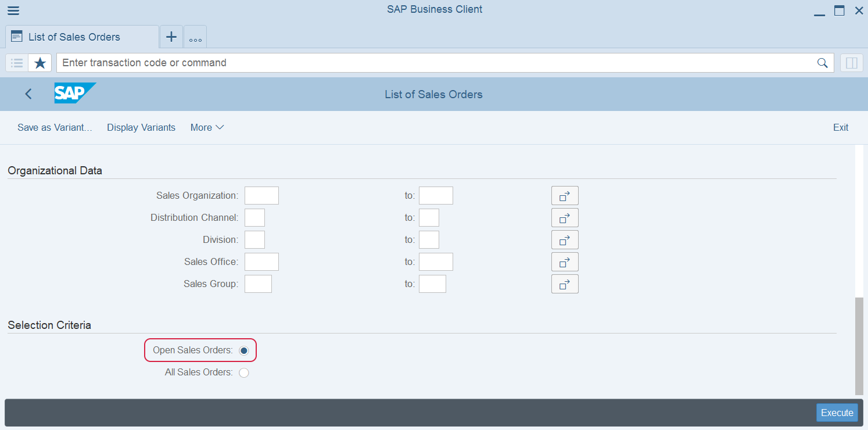Open multiple selection for Sales Office
The width and height of the screenshot is (868, 430).
coord(565,262)
